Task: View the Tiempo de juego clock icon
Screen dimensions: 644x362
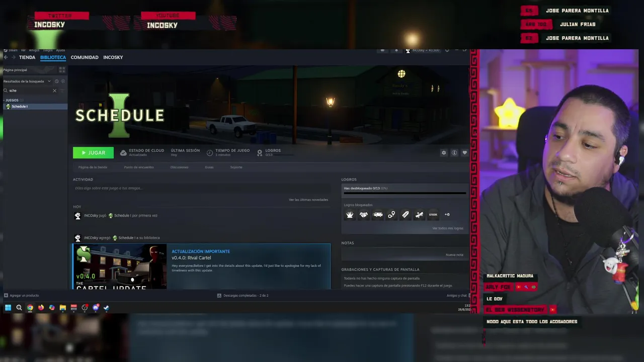Action: 210,153
